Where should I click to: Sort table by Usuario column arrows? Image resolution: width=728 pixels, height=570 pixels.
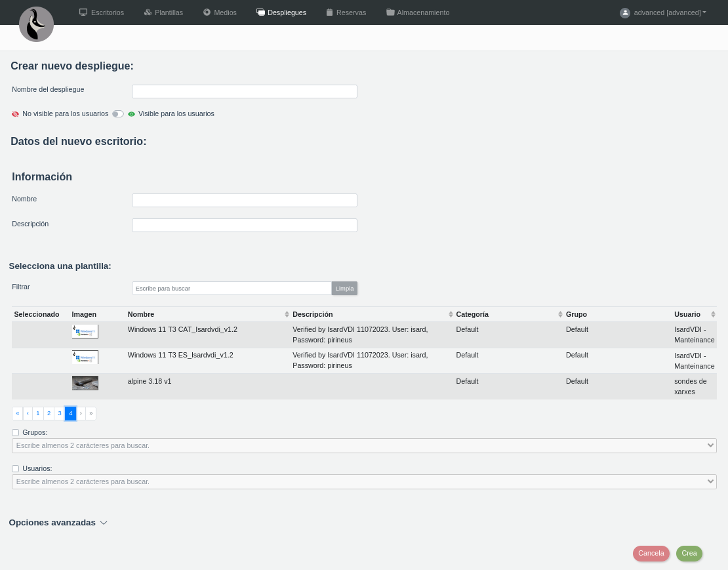point(713,314)
